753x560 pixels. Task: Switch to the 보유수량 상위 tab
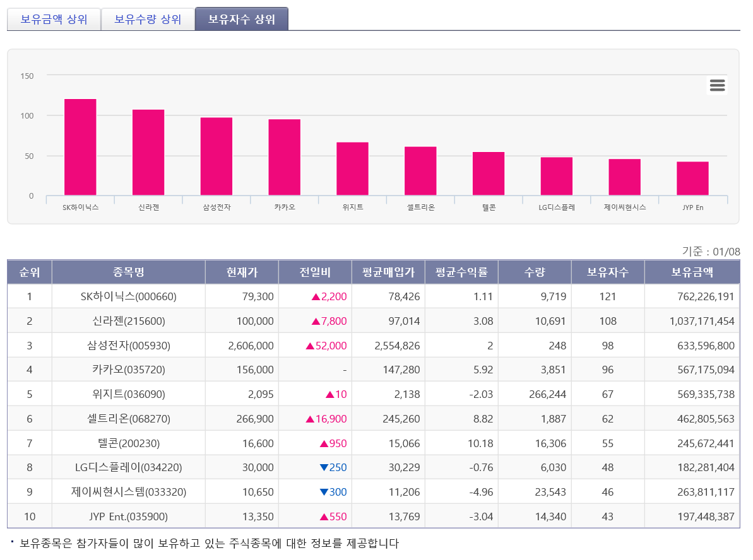[148, 19]
